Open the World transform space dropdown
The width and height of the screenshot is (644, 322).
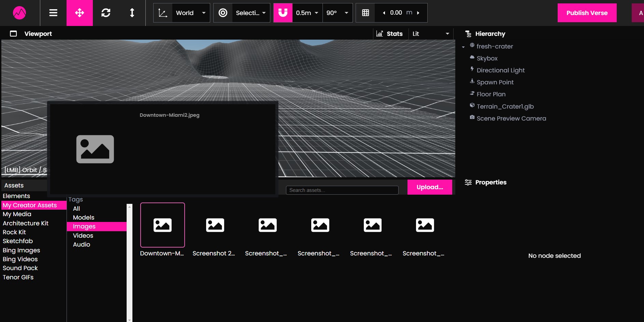point(191,13)
